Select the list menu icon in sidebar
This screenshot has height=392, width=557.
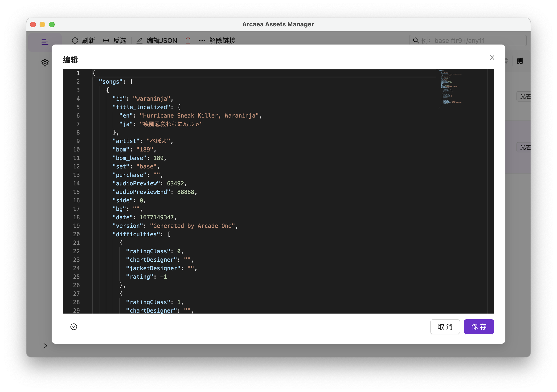click(45, 42)
